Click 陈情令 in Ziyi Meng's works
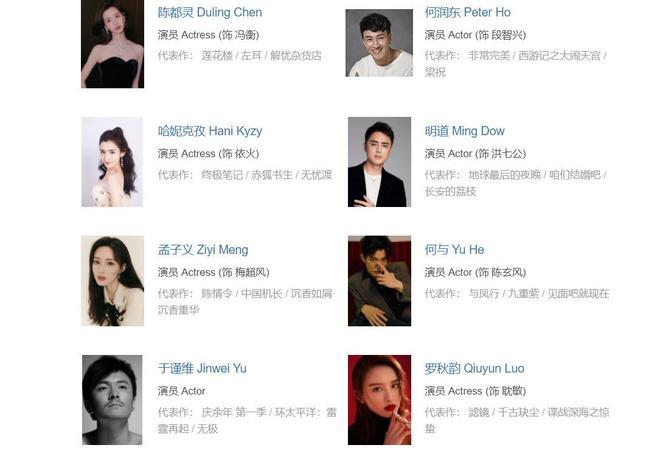Screen dimensions: 660x470 point(217,294)
